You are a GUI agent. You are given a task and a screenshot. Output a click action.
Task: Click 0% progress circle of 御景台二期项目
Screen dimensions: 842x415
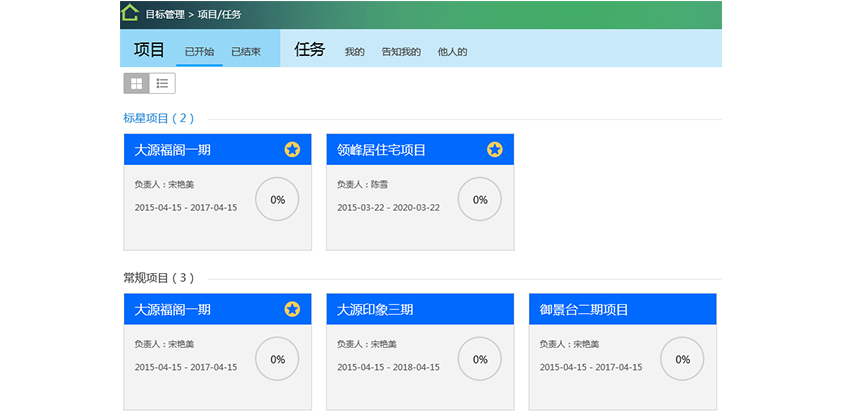coord(682,359)
